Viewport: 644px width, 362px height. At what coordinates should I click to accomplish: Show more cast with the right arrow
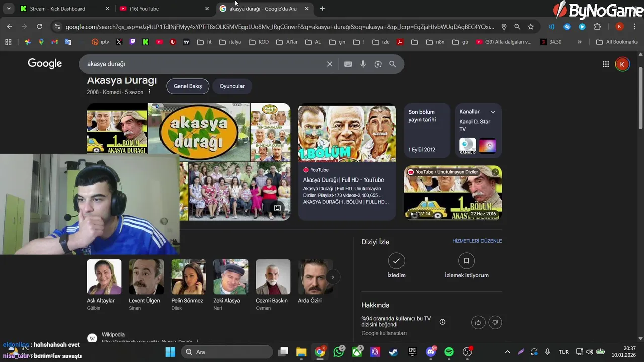(333, 277)
